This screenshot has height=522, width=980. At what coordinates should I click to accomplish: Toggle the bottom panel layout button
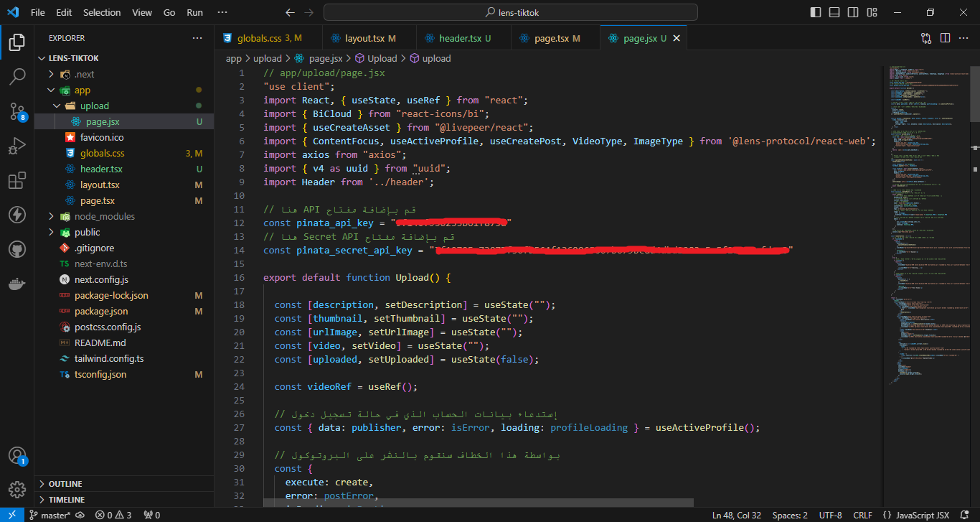point(834,12)
